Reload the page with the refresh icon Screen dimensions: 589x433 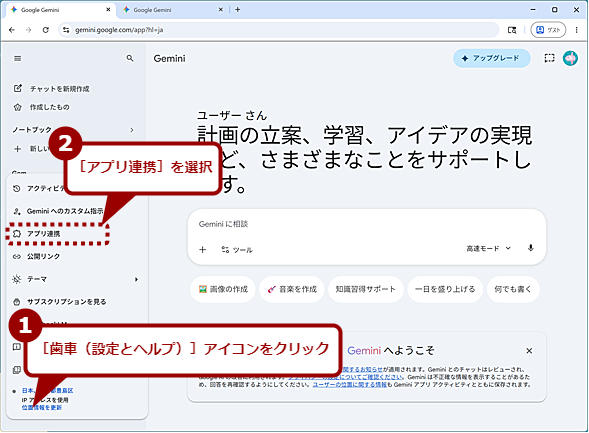point(46,30)
